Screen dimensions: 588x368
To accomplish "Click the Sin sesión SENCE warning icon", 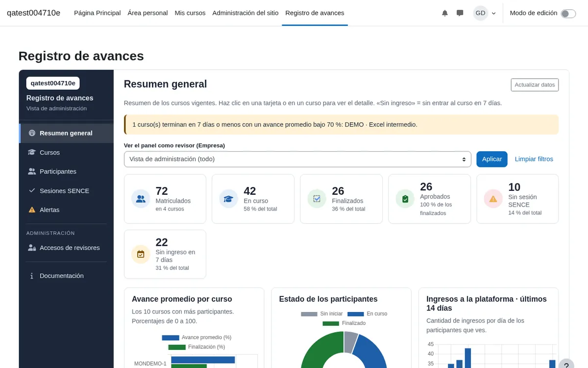I will [x=493, y=199].
